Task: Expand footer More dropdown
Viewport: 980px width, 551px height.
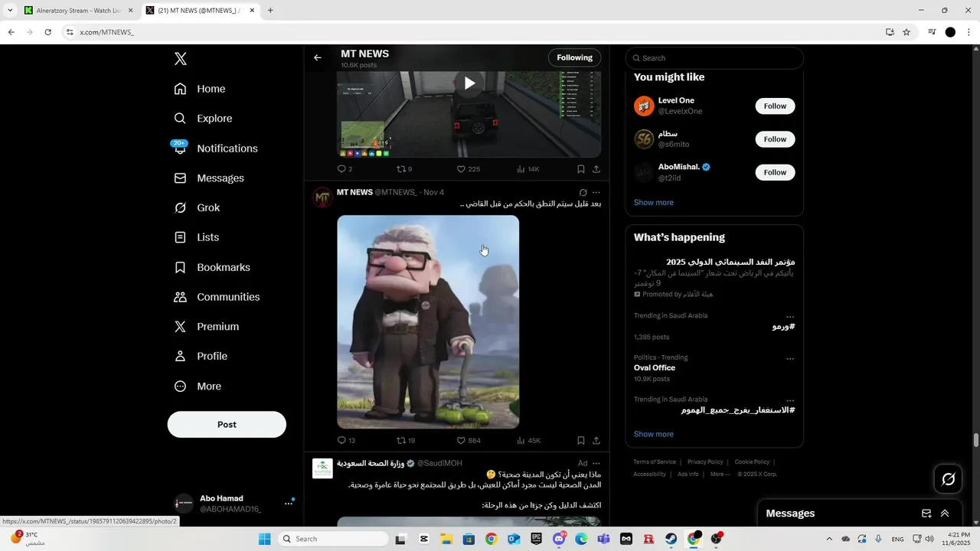Action: [720, 474]
